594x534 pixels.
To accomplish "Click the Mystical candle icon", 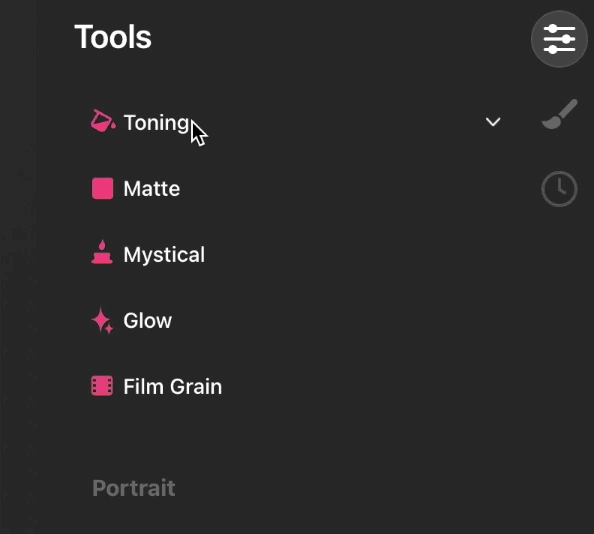I will tap(102, 252).
